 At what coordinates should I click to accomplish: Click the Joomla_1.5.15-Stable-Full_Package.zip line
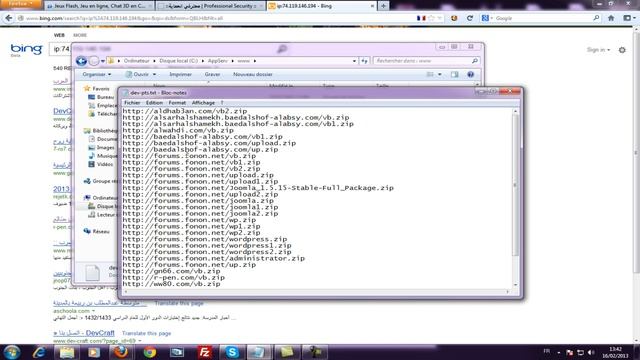(258, 188)
